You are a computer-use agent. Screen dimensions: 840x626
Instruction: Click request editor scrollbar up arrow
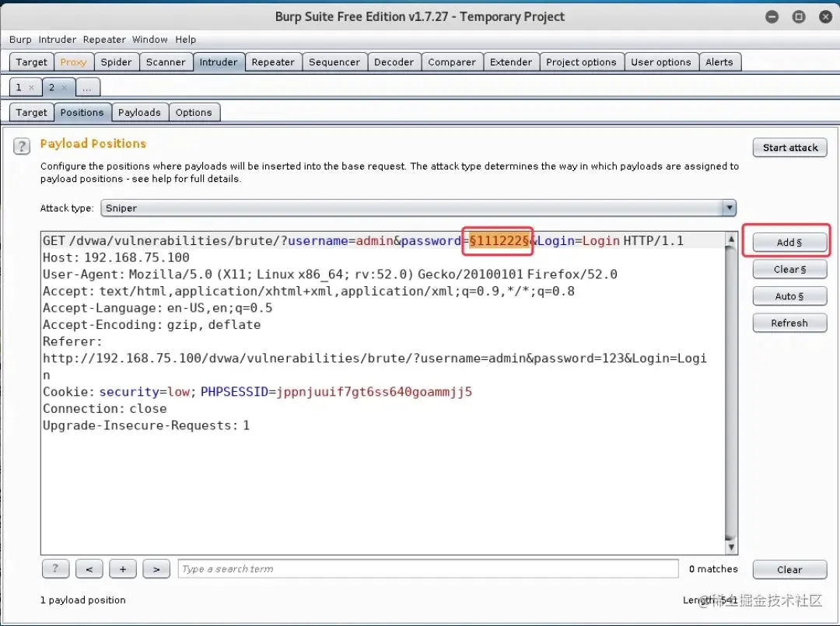tap(730, 240)
